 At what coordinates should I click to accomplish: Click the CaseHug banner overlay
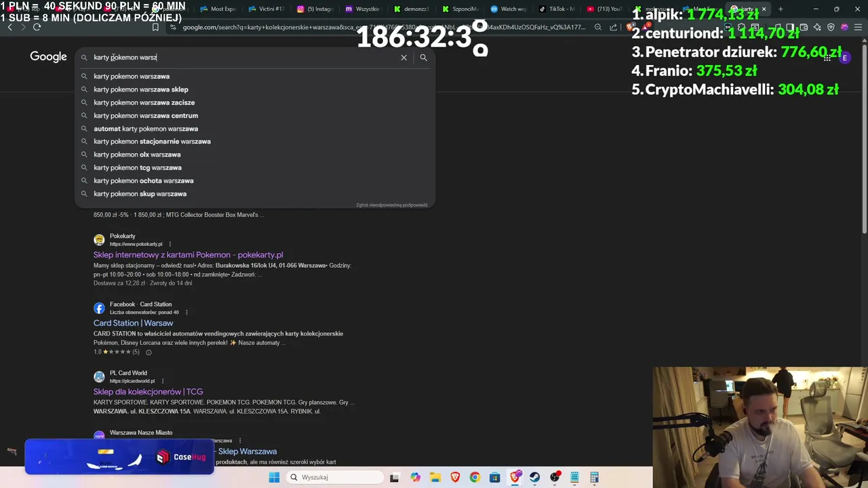pos(119,457)
